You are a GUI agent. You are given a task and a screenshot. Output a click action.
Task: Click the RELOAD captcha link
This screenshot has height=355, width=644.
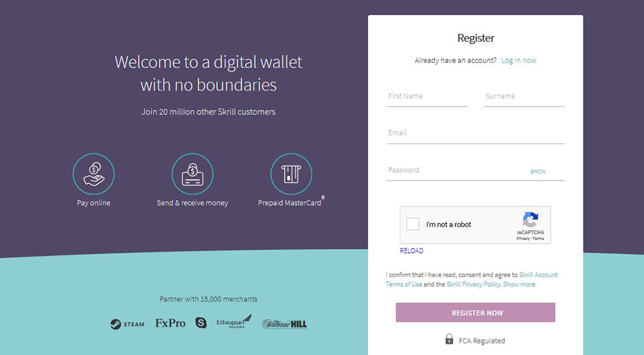412,251
